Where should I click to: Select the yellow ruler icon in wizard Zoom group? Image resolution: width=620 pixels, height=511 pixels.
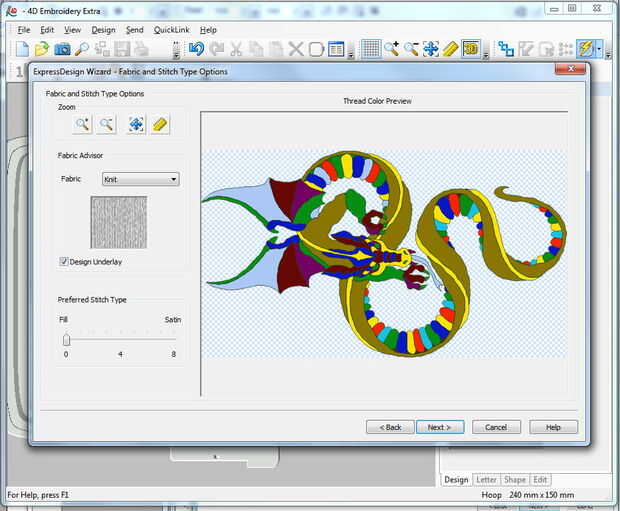(160, 124)
